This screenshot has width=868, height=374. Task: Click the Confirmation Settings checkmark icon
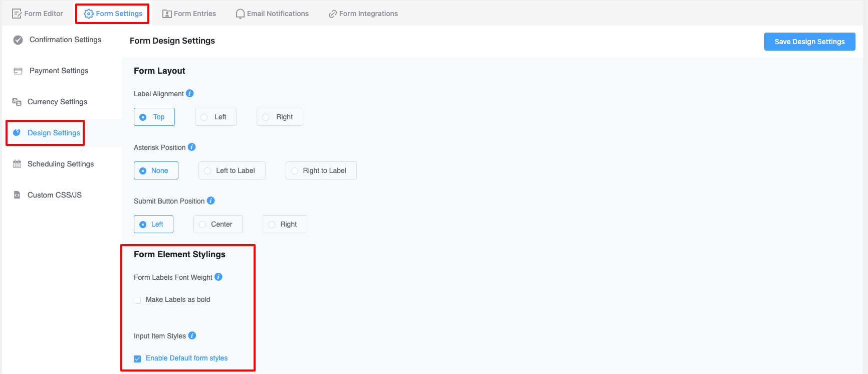[18, 40]
